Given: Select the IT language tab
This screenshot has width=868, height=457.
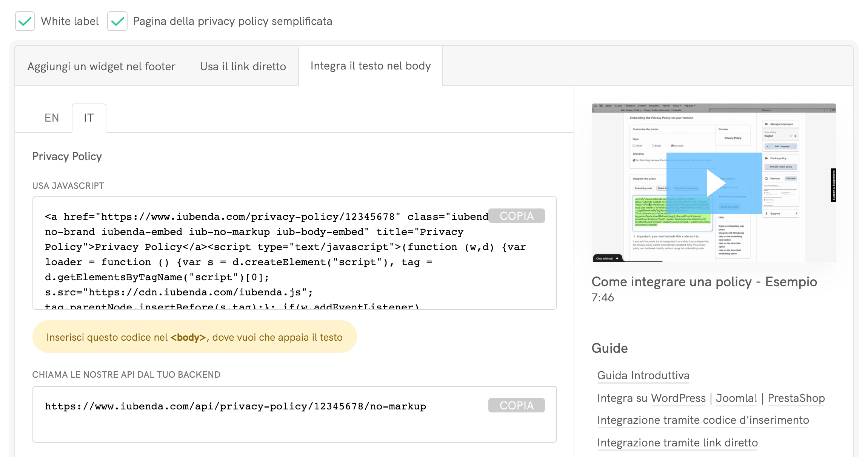Looking at the screenshot, I should [x=89, y=118].
